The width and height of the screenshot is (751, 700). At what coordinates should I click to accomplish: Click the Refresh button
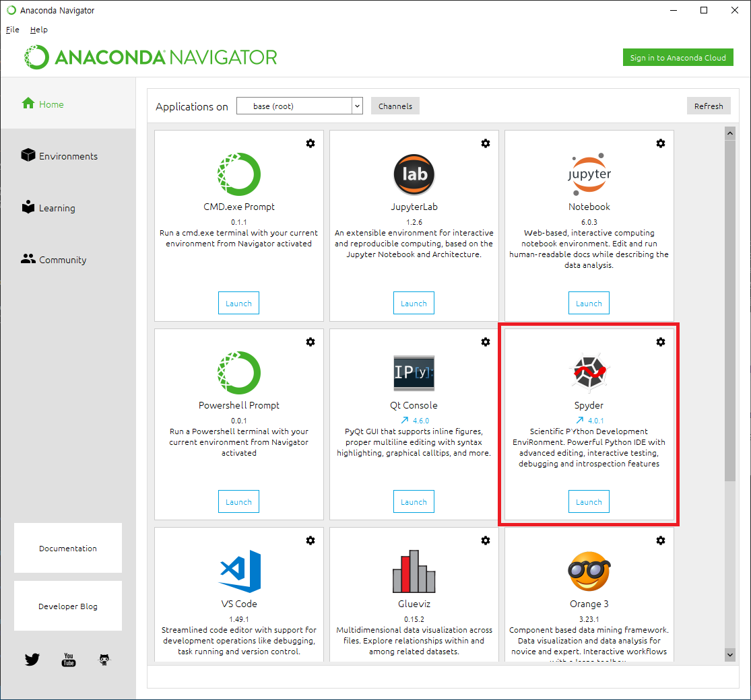(x=709, y=106)
